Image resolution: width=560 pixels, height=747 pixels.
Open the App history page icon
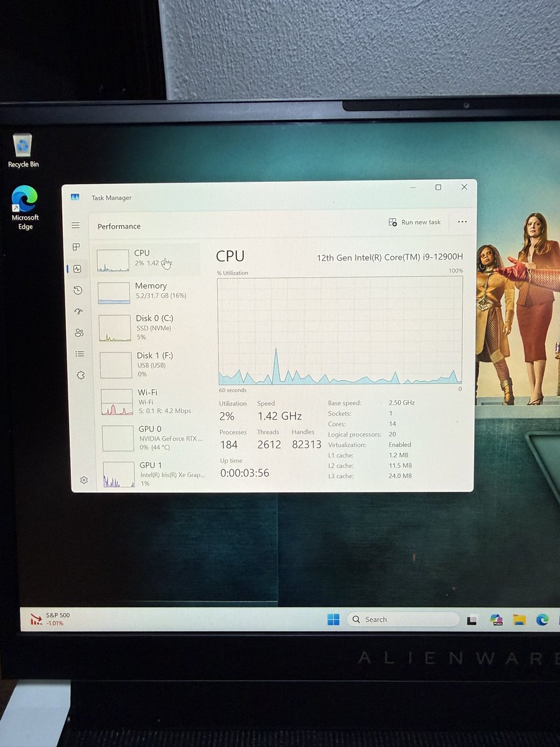(x=78, y=290)
